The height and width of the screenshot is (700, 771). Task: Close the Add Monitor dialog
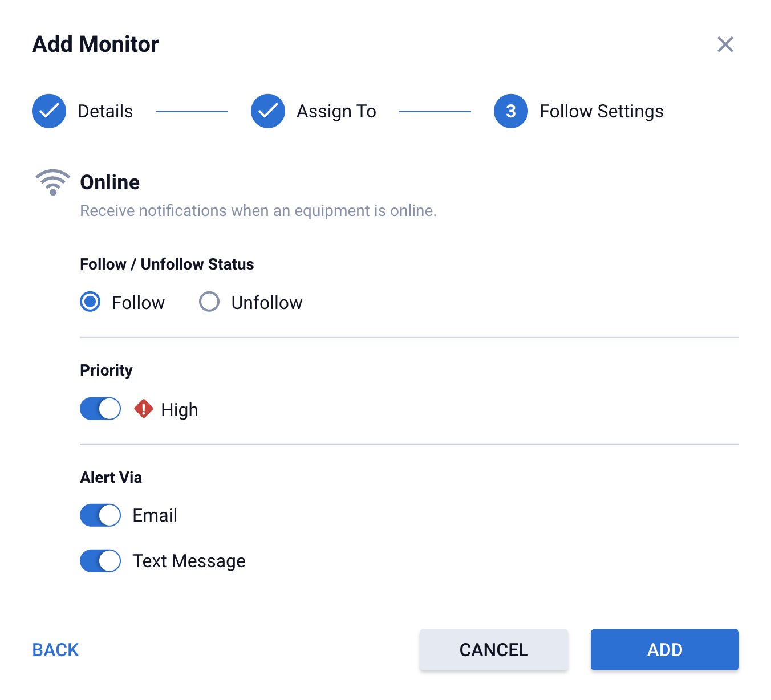(x=725, y=44)
